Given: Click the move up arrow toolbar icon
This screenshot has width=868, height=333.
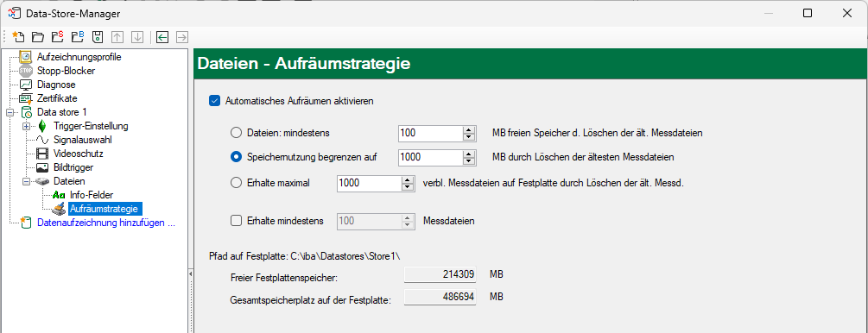Looking at the screenshot, I should coord(117,37).
